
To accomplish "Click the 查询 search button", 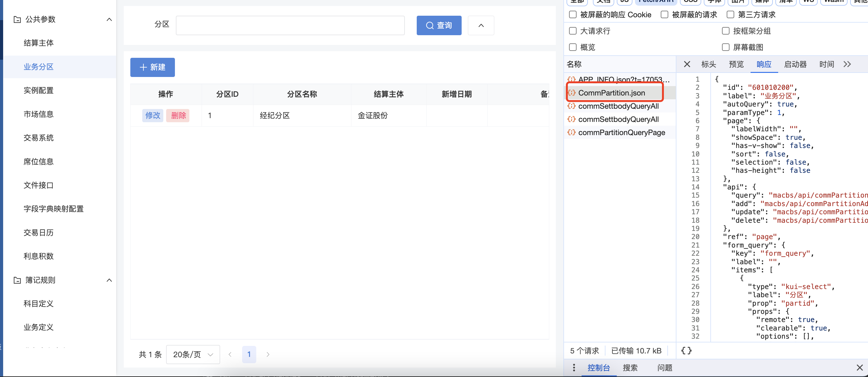I will coord(439,25).
